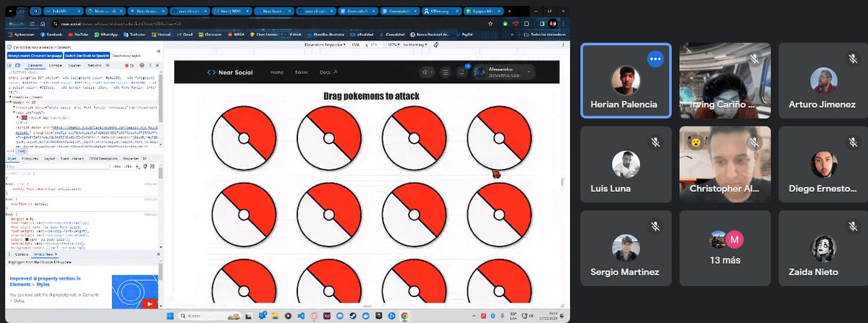
Task: Show more DevTools tabs chevron
Action: (x=107, y=65)
